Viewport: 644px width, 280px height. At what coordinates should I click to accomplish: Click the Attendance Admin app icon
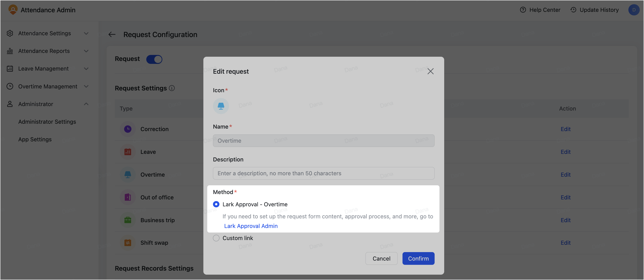pyautogui.click(x=13, y=10)
